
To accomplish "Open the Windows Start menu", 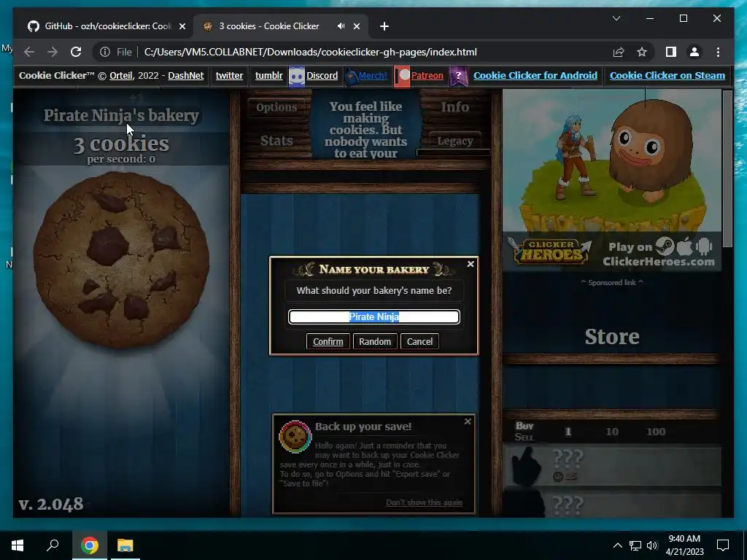I will (x=18, y=545).
